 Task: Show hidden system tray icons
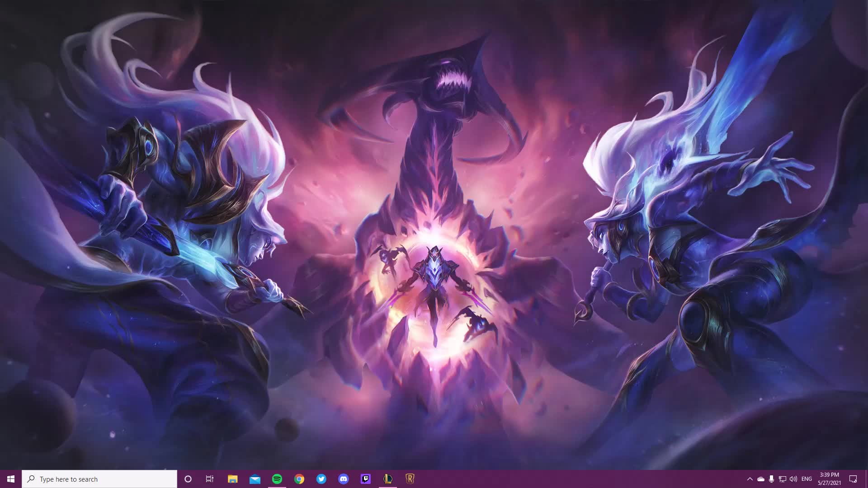[750, 479]
